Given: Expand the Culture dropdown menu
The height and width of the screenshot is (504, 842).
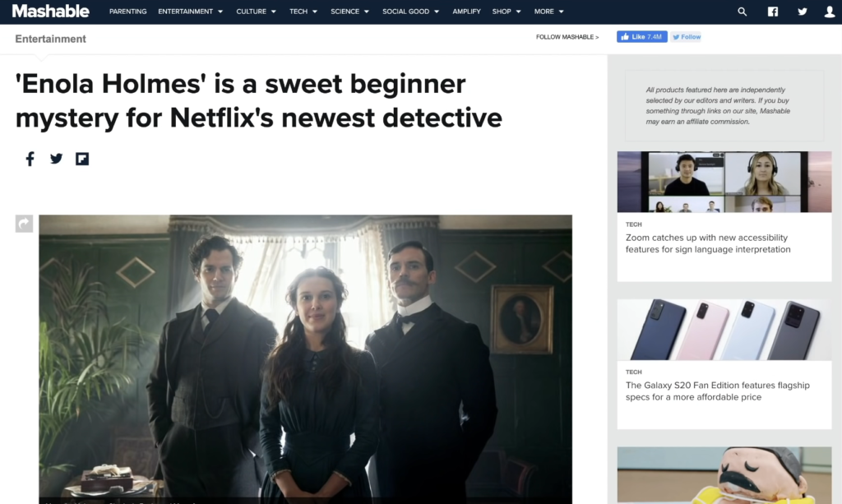Looking at the screenshot, I should tap(257, 12).
